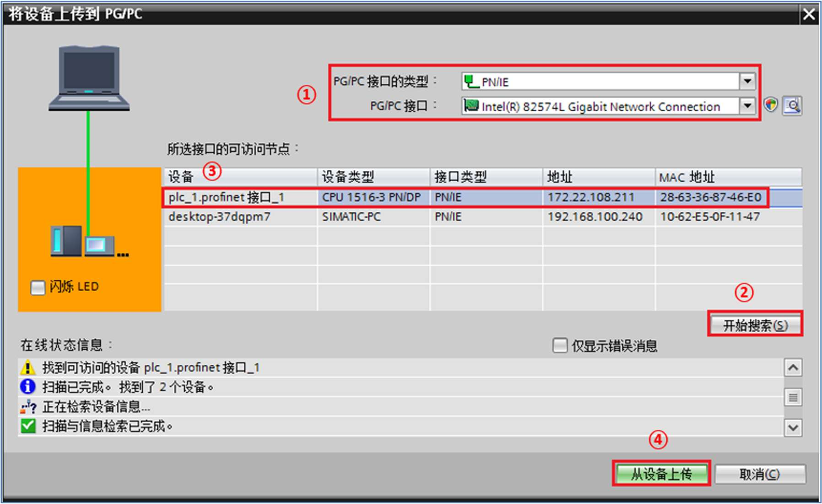
Task: Click the retrieving-device-information status icon
Action: [28, 406]
